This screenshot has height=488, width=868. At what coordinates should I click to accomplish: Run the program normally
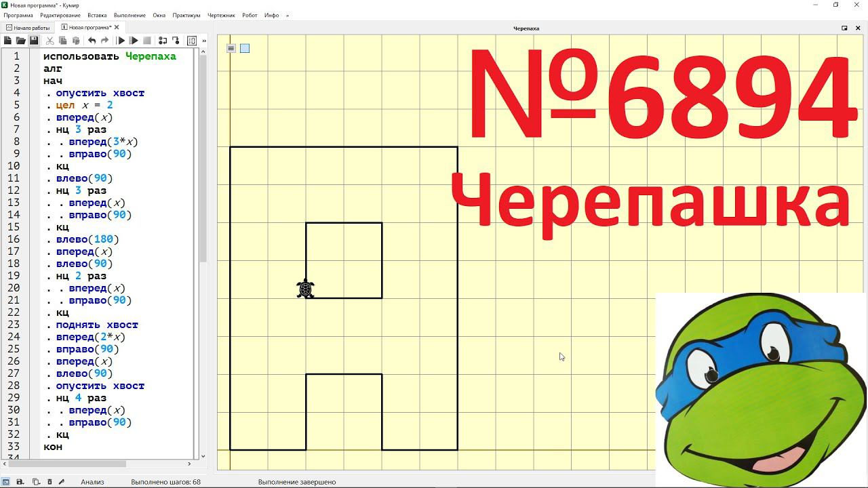[121, 41]
